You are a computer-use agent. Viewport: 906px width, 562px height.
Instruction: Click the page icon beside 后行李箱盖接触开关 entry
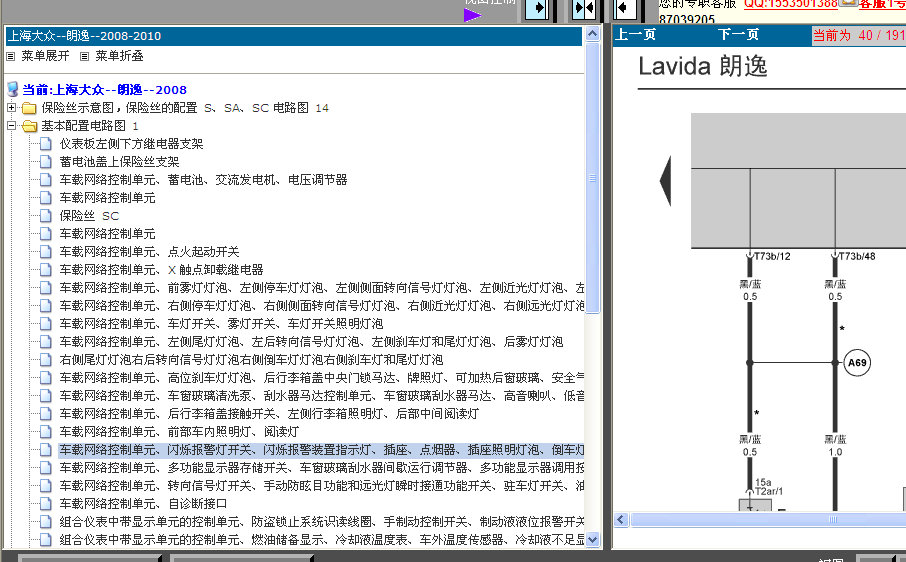pos(46,414)
